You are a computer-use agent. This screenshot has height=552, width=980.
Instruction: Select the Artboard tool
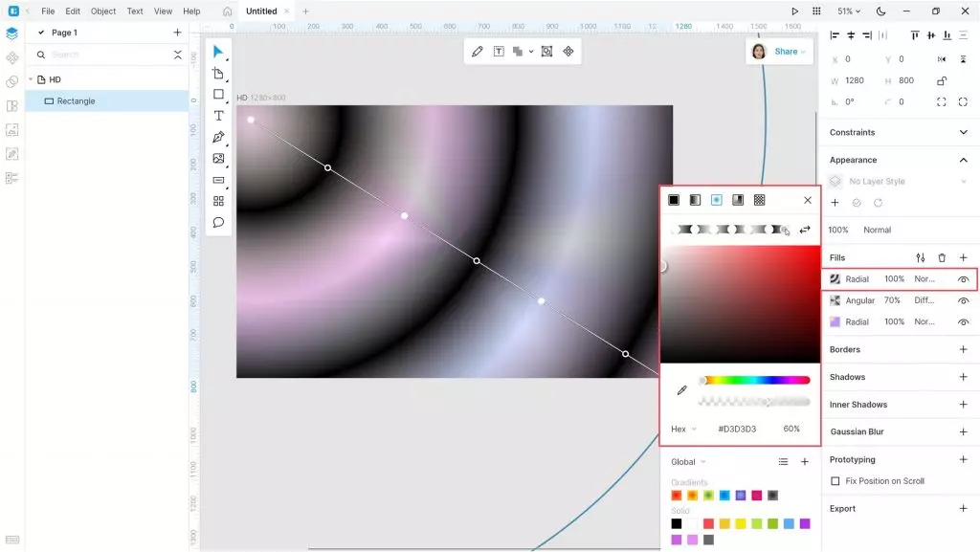pos(218,74)
